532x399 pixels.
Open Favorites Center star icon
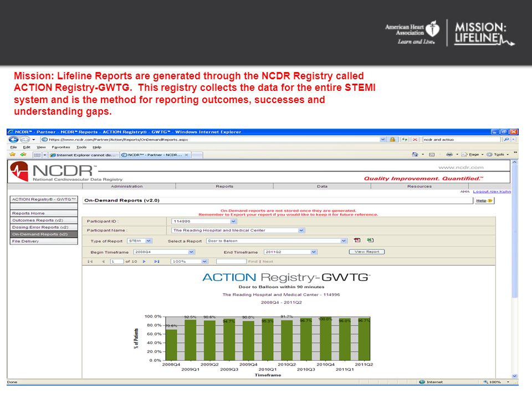(x=13, y=155)
